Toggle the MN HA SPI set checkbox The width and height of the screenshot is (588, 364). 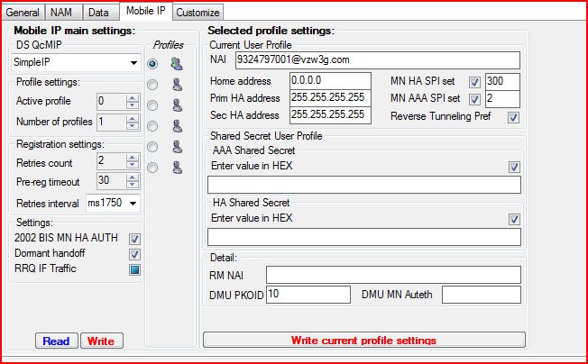(474, 82)
